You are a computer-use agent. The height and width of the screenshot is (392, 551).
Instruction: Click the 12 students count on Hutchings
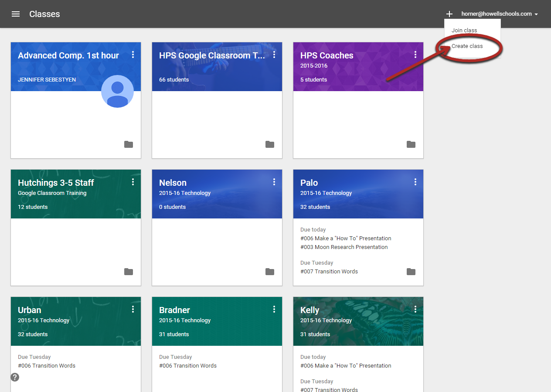click(x=33, y=207)
